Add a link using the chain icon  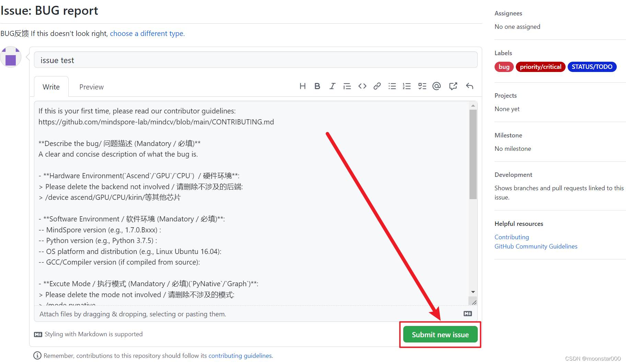pos(377,86)
